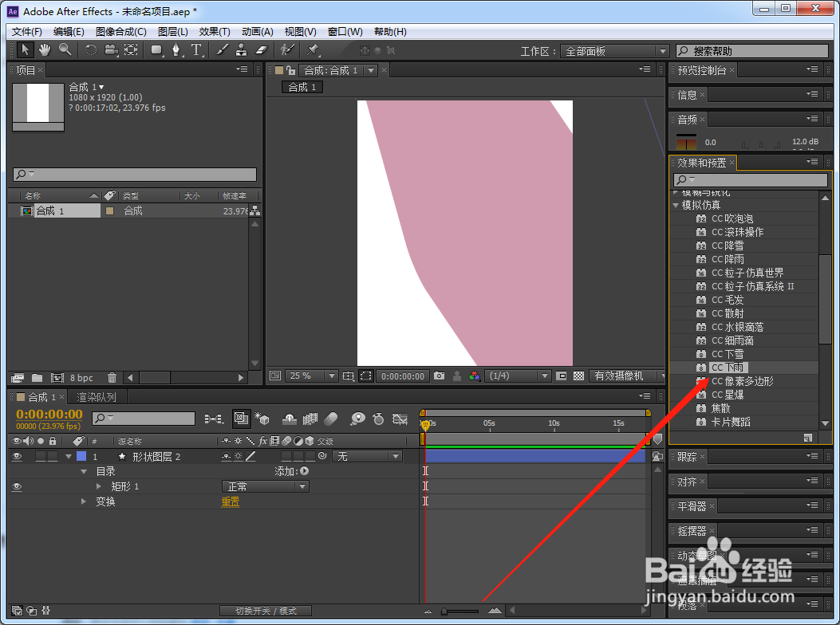Viewport: 840px width, 625px height.
Task: Toggle the transparency grid icon
Action: pyautogui.click(x=578, y=376)
